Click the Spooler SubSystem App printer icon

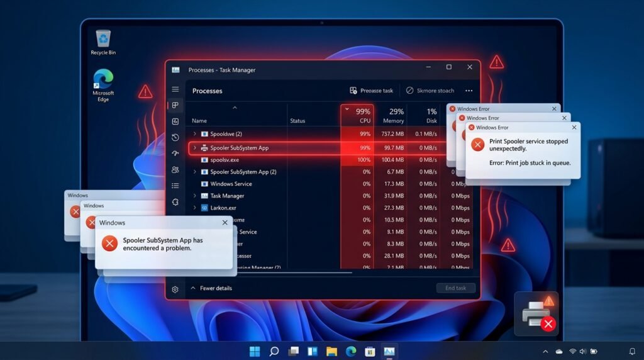pos(204,148)
